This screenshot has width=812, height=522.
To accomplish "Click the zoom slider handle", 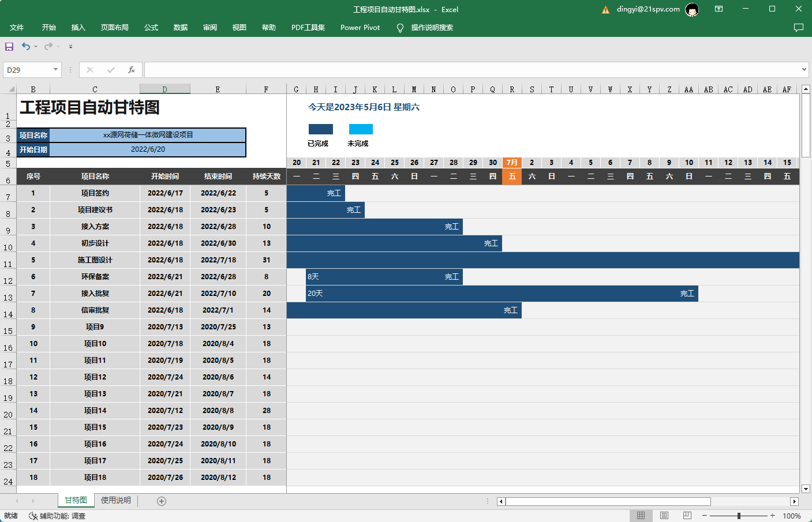I will (739, 516).
